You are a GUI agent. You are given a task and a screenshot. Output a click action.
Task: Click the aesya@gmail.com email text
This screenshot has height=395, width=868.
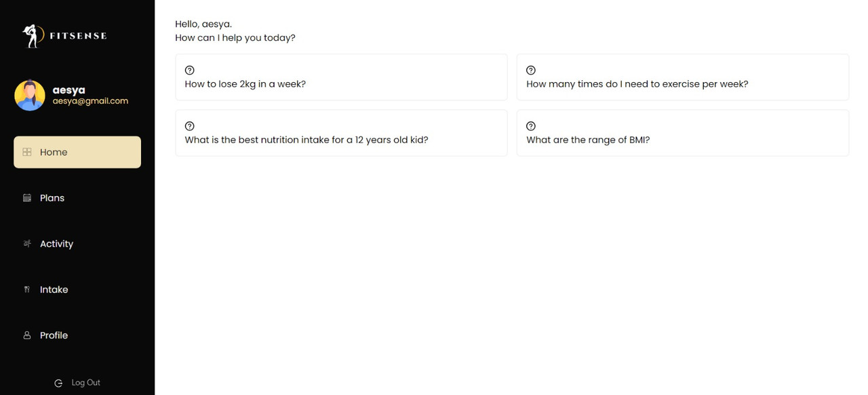(90, 101)
